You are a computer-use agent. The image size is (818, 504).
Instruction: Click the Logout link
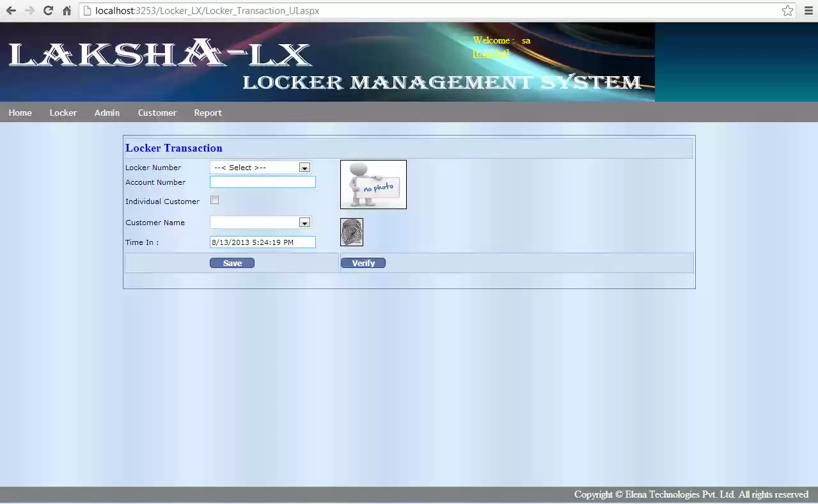(x=490, y=53)
